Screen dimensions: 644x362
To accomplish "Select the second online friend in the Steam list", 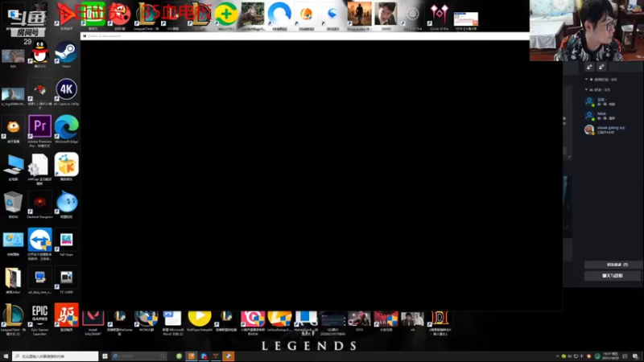I will (x=612, y=116).
